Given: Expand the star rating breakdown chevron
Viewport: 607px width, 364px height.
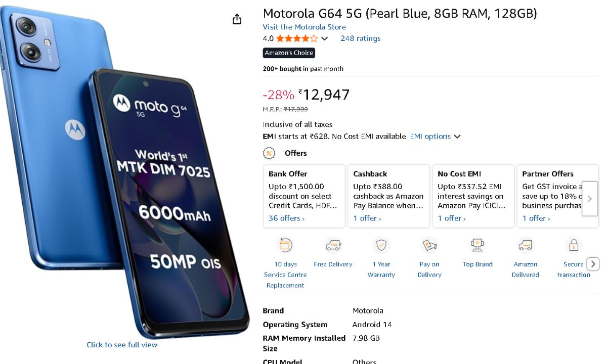Looking at the screenshot, I should (325, 39).
